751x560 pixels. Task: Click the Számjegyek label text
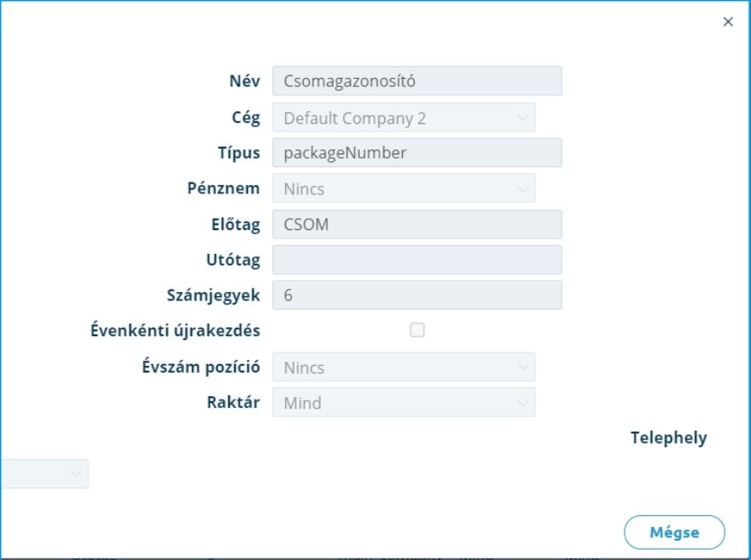click(214, 295)
